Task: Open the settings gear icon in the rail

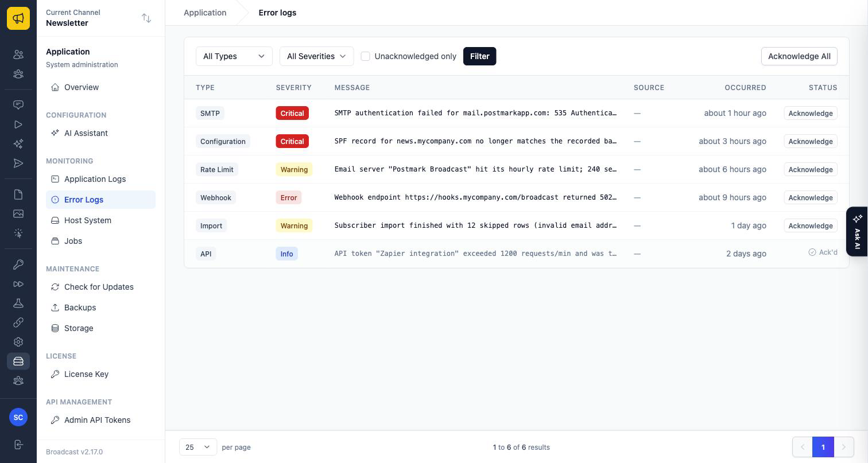Action: pos(18,342)
